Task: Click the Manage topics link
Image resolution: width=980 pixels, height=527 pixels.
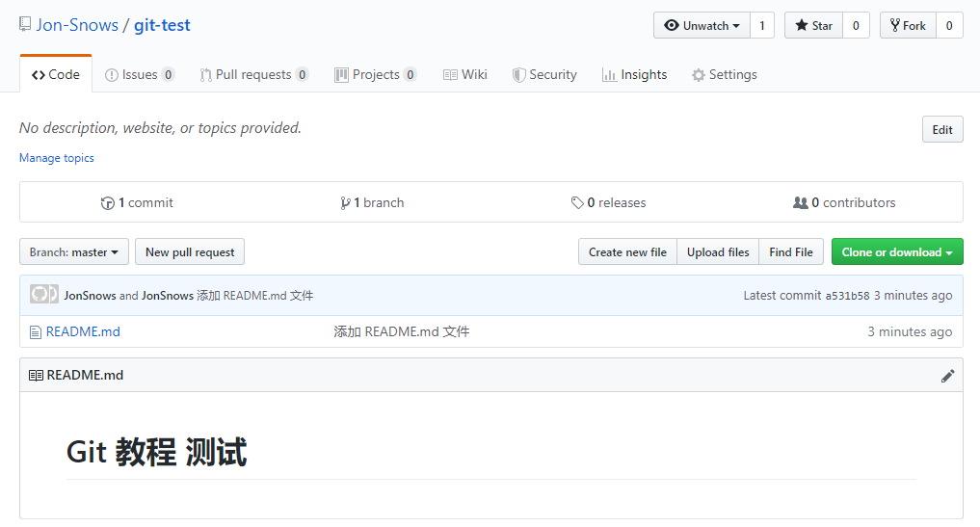Action: 57,158
